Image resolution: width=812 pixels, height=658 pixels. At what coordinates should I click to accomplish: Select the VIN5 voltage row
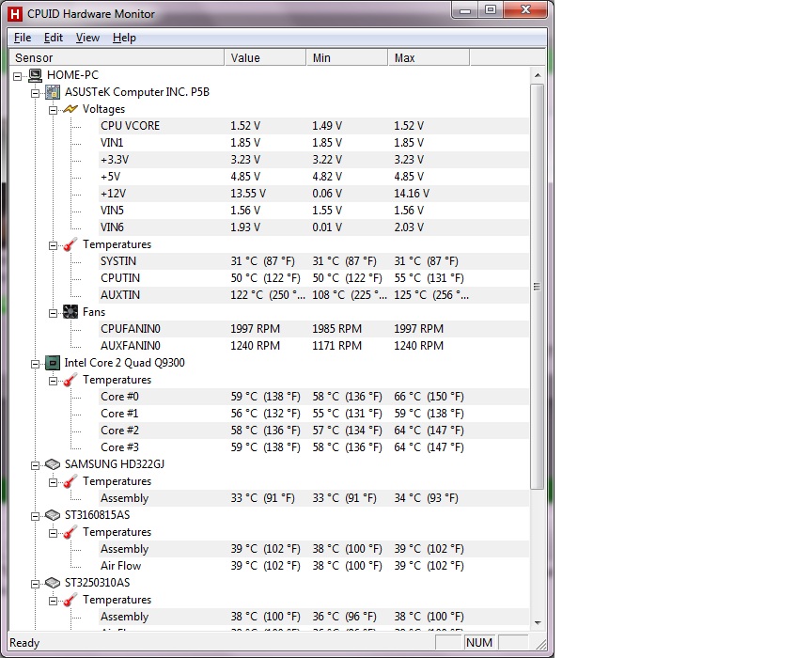pos(314,211)
